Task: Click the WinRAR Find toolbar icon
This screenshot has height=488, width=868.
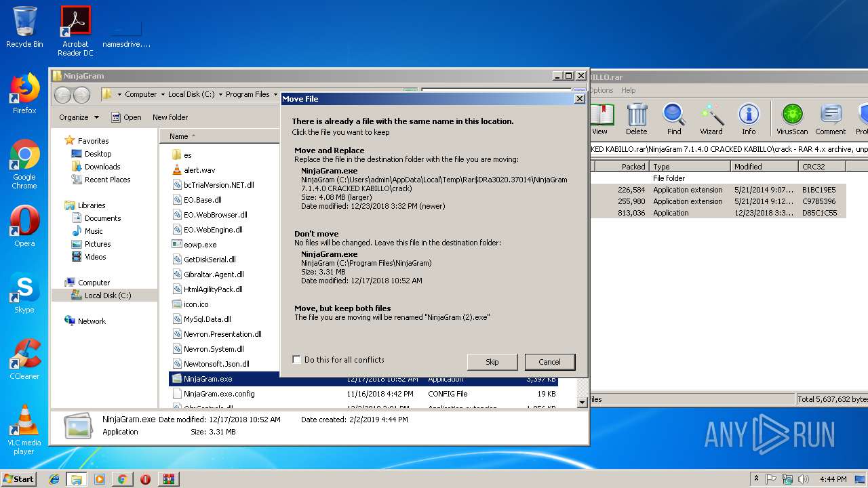Action: click(x=673, y=119)
